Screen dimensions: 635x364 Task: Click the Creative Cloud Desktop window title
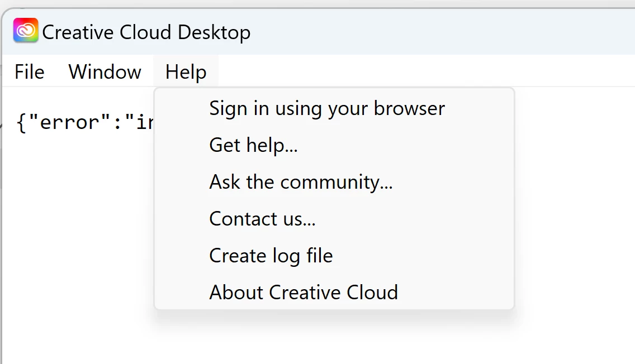click(146, 32)
